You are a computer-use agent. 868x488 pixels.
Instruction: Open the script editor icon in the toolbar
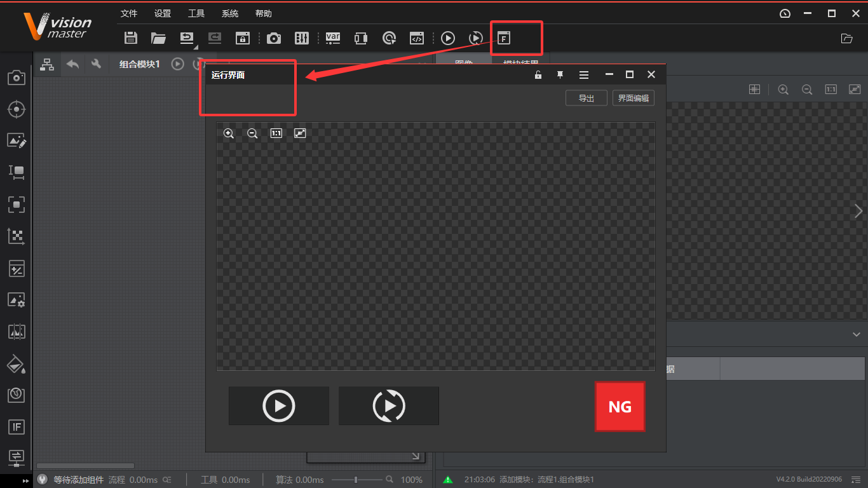(x=416, y=38)
